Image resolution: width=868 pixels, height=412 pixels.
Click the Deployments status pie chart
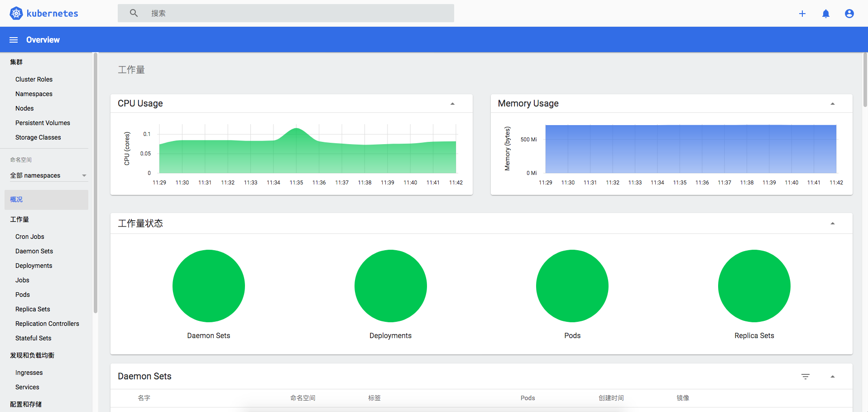(x=390, y=286)
